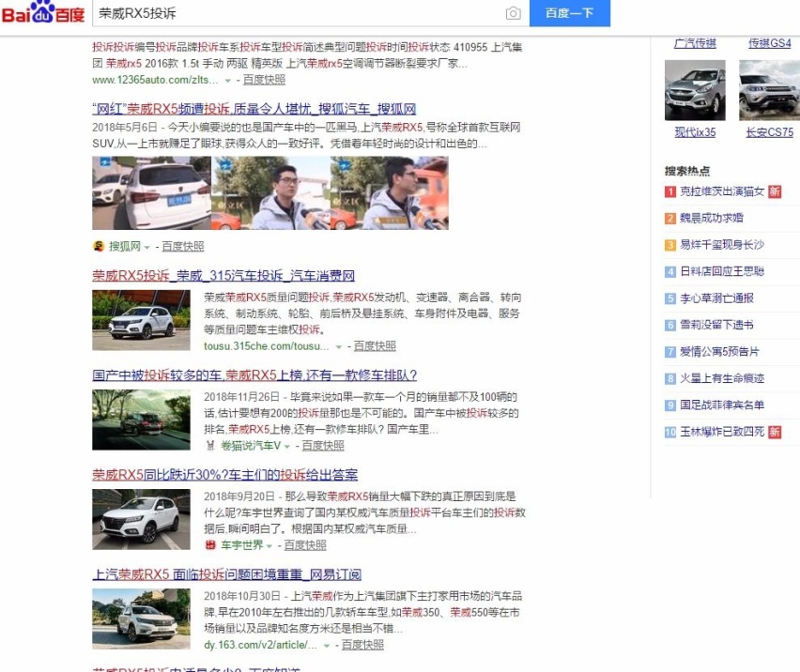Viewport: 800px width, 672px height.
Task: Open the 国产车中被投诉较多的车 result
Action: click(x=254, y=375)
